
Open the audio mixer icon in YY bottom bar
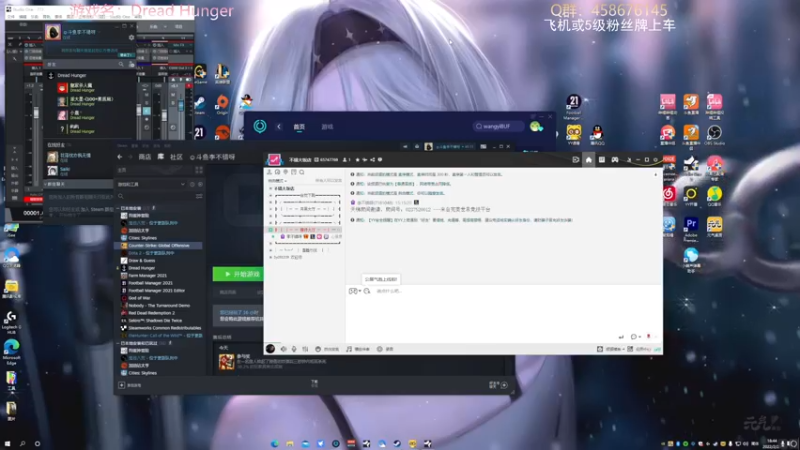[x=305, y=349]
